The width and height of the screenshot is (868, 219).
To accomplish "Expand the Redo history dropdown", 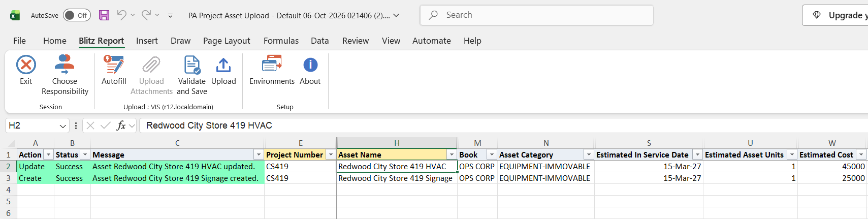I will point(157,15).
